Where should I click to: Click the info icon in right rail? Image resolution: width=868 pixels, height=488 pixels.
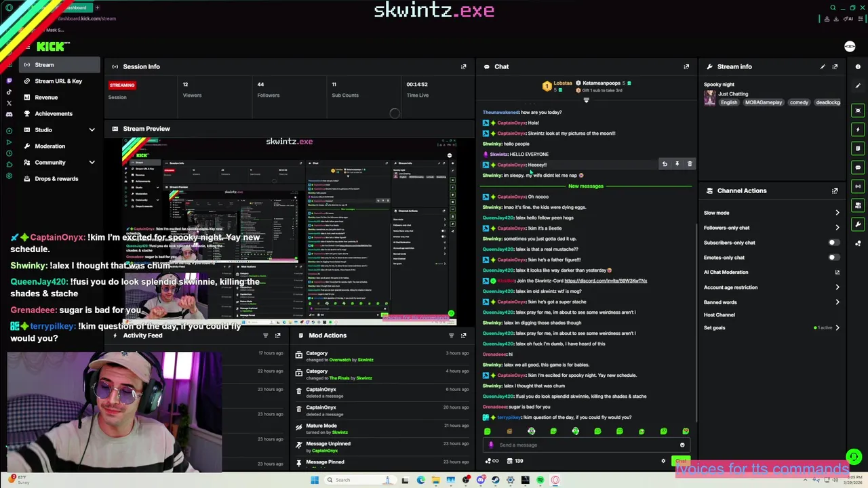pyautogui.click(x=858, y=66)
